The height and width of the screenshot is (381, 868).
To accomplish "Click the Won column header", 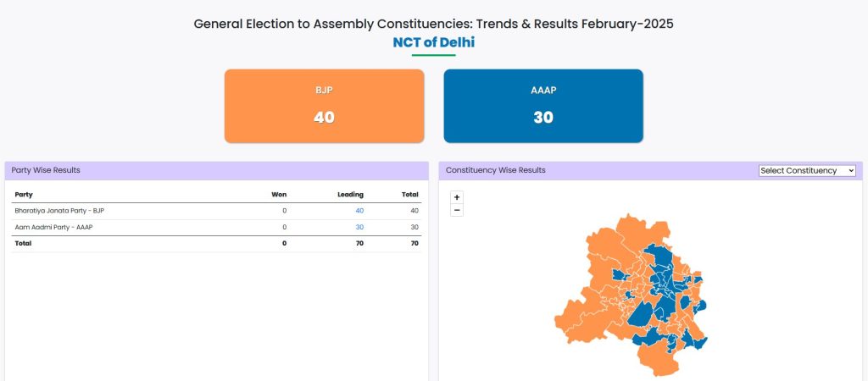I will [x=279, y=195].
